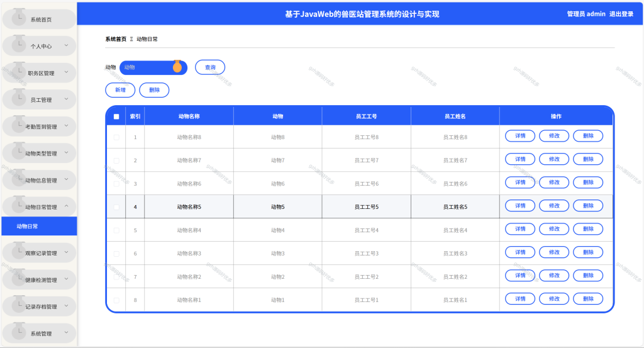Image resolution: width=644 pixels, height=348 pixels.
Task: Click the orange icon in 动物 search field
Action: tap(177, 67)
